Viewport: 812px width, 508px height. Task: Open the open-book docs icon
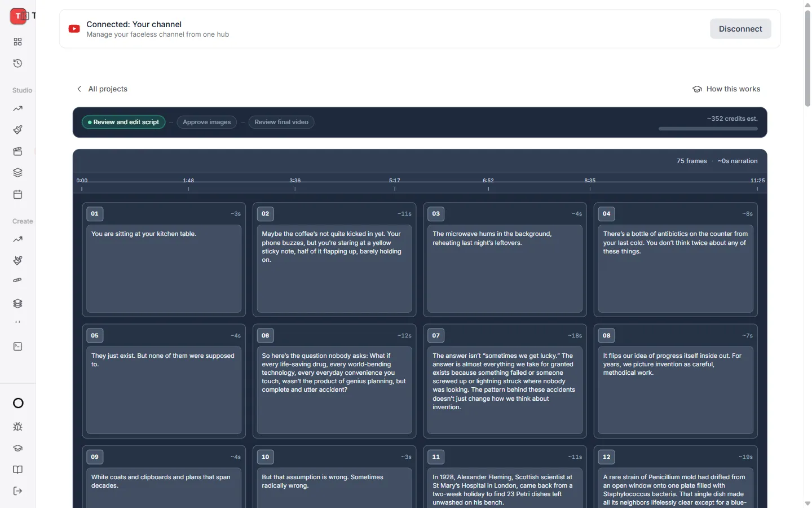click(x=17, y=470)
